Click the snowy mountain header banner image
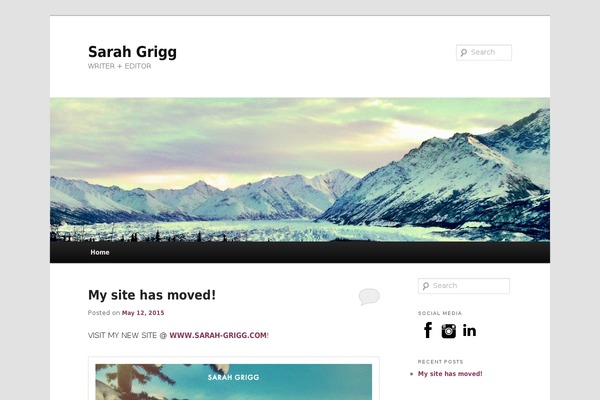 (x=300, y=170)
